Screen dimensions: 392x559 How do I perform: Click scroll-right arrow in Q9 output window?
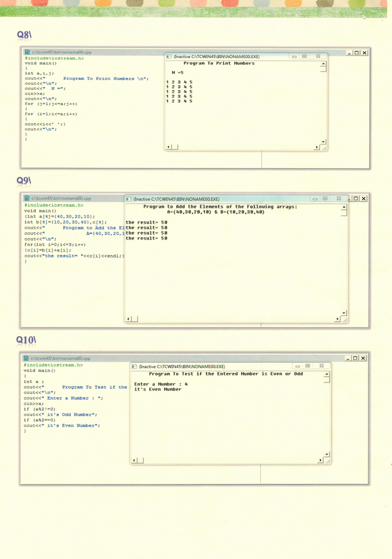[x=337, y=319]
